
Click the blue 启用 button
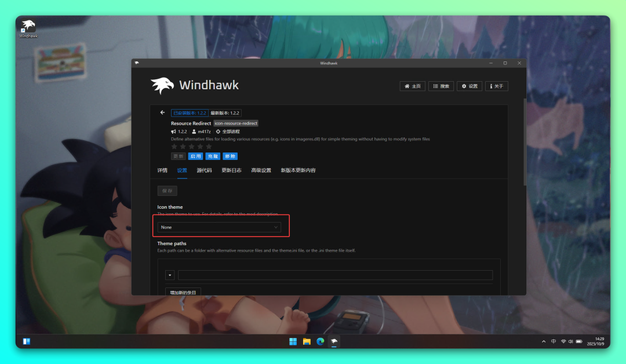pos(195,156)
